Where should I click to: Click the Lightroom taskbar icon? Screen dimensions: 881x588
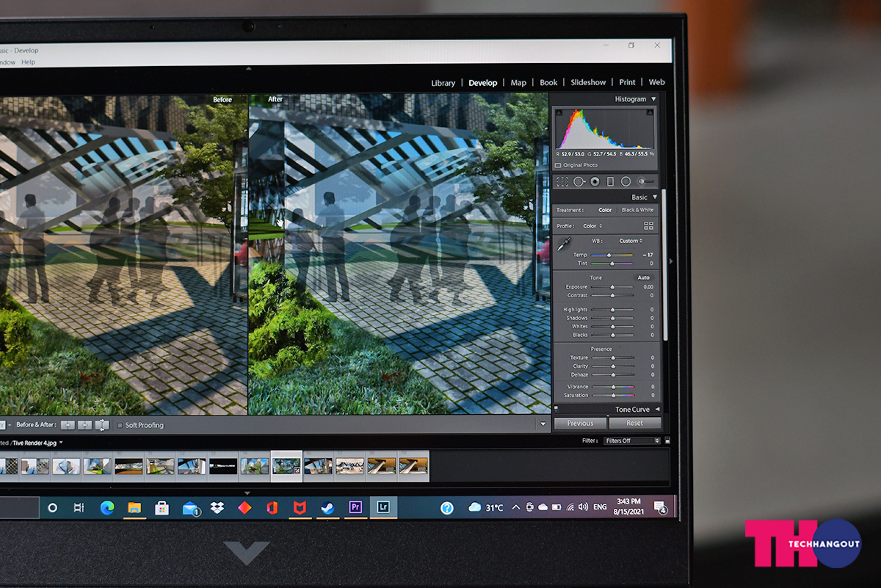[383, 507]
